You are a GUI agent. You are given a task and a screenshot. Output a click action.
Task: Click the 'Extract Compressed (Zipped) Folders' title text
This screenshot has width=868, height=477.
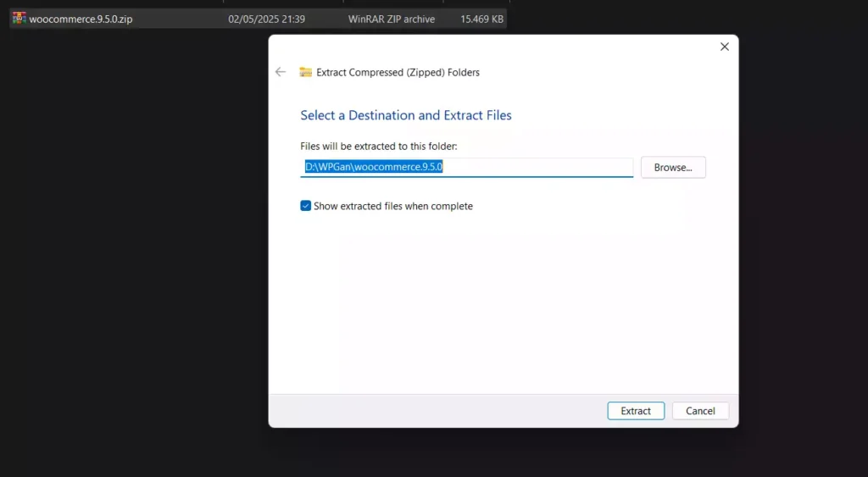[x=398, y=73]
